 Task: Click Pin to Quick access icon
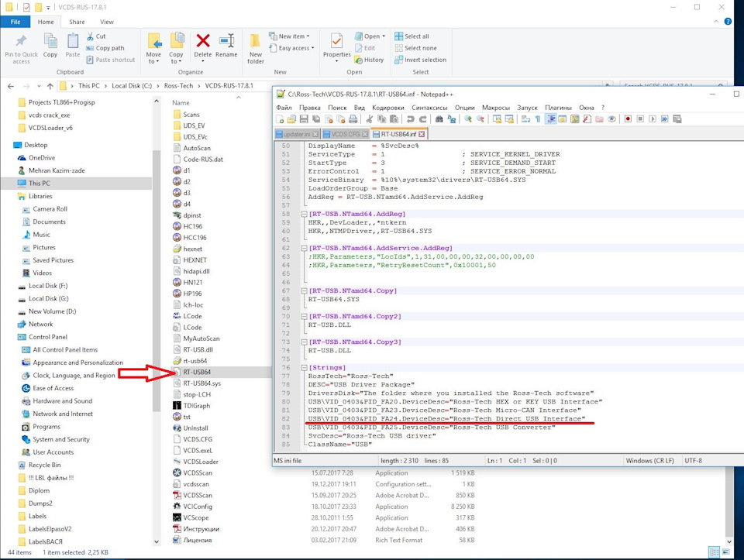pyautogui.click(x=21, y=48)
